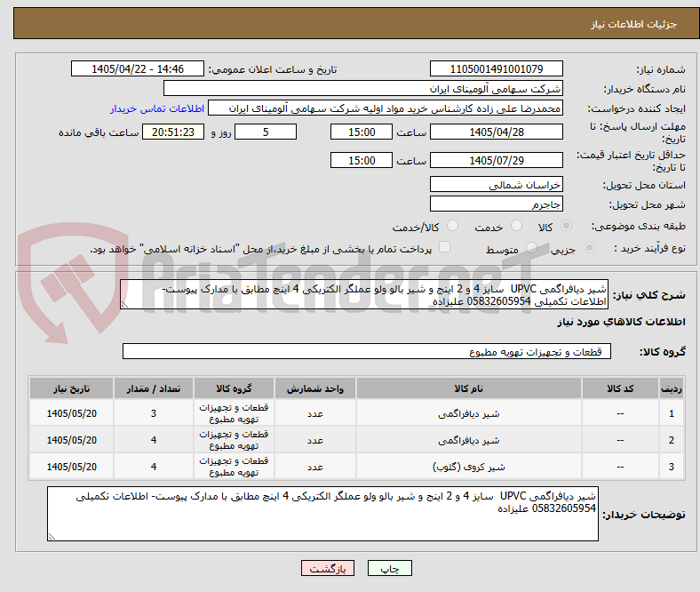Click the requester field محمدرضا علی زاده

(x=386, y=108)
